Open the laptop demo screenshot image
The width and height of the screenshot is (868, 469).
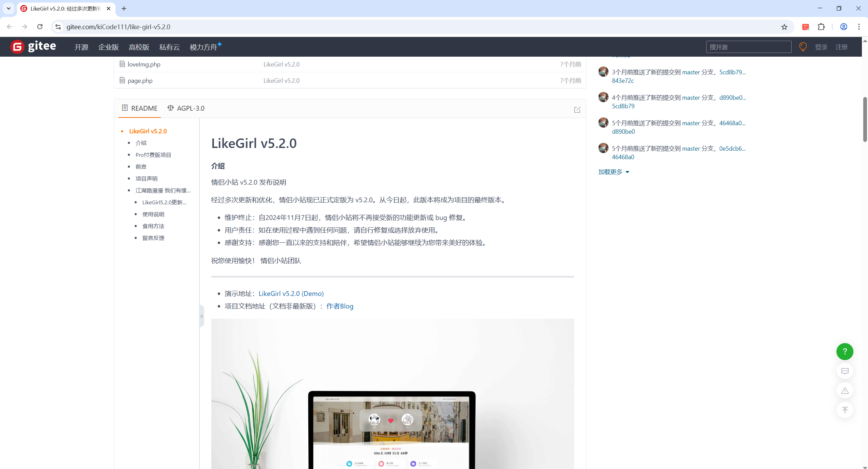tap(392, 394)
